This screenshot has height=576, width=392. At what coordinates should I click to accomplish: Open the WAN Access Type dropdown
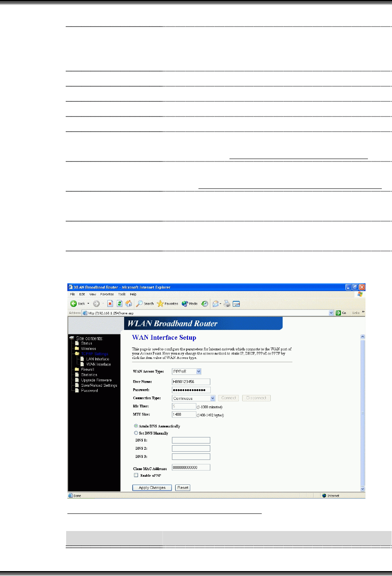point(187,372)
